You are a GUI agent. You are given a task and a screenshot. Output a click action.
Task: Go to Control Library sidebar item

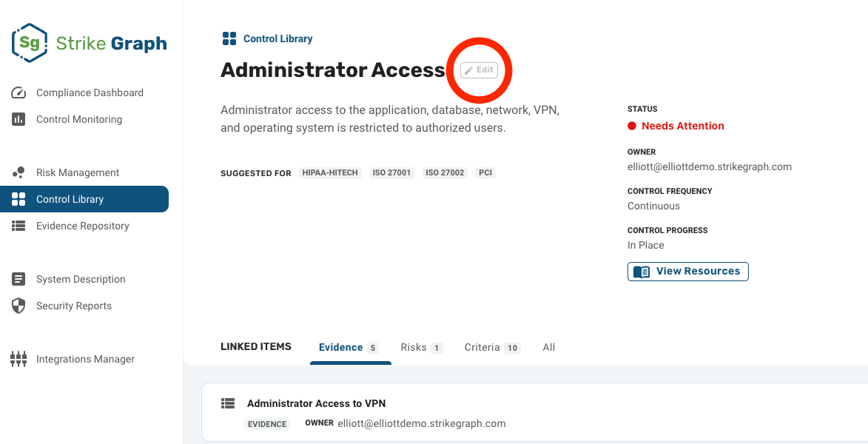(84, 199)
